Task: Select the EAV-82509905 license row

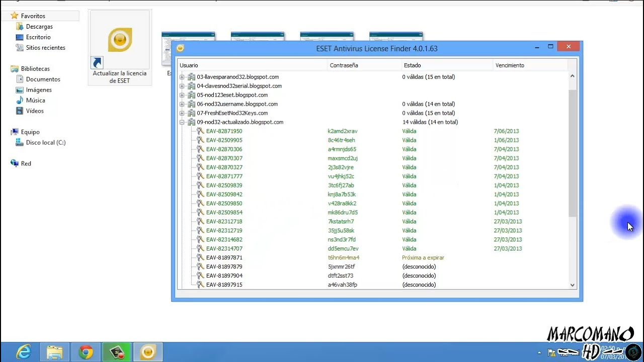Action: coord(224,140)
